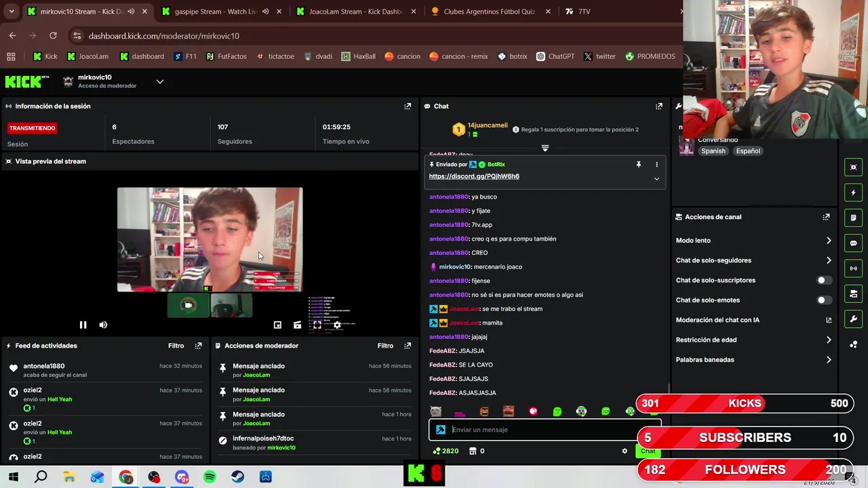This screenshot has height=488, width=868.
Task: Open pinned message three-dot options
Action: tap(656, 164)
